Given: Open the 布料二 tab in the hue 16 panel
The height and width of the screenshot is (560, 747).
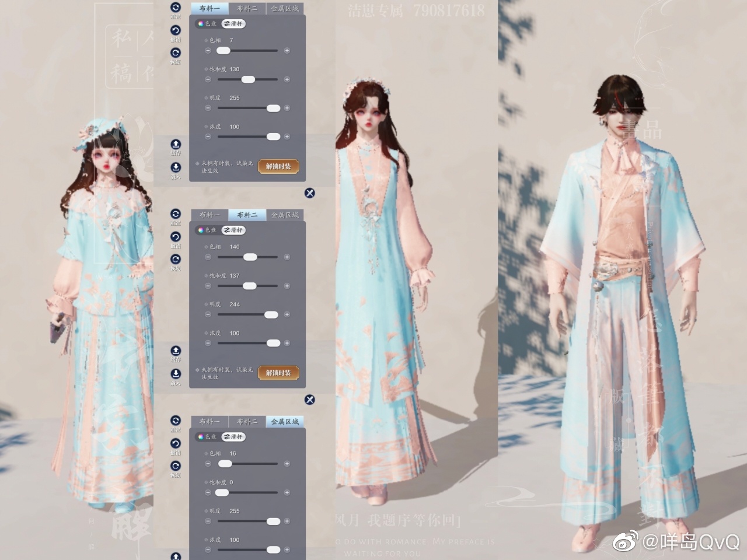Looking at the screenshot, I should tap(247, 421).
